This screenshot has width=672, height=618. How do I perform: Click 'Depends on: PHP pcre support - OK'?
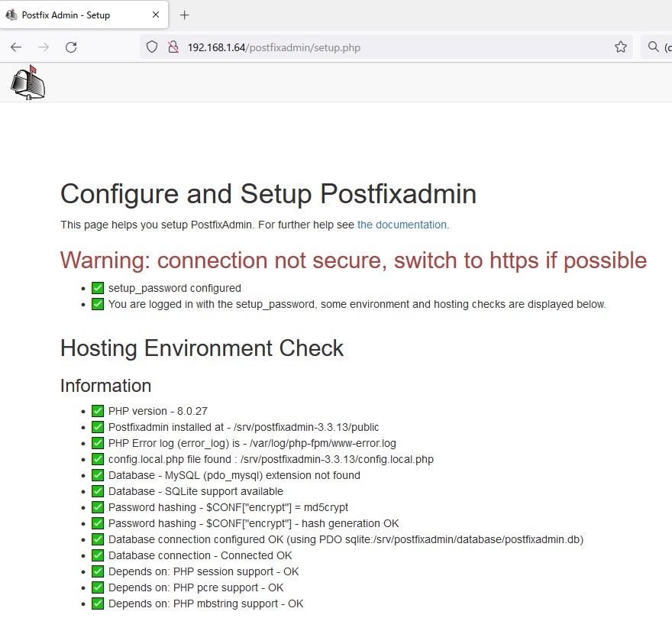click(195, 587)
